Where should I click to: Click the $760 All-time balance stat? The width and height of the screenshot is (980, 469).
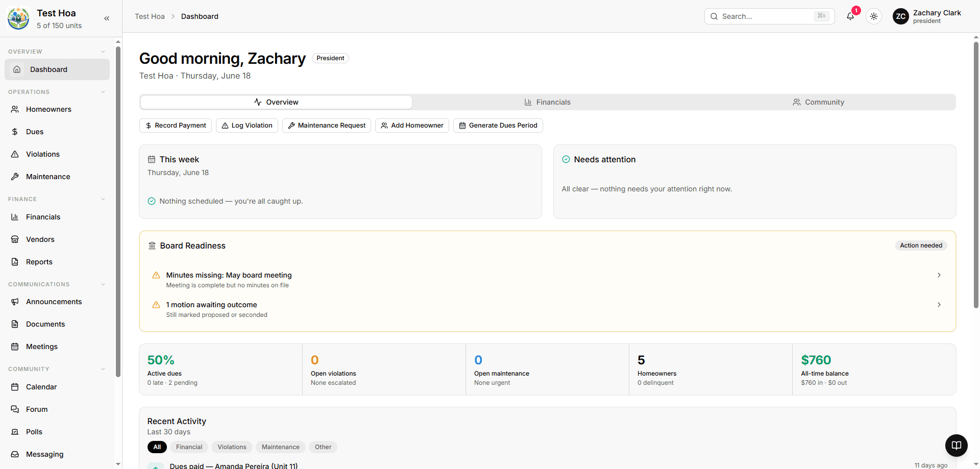(874, 369)
